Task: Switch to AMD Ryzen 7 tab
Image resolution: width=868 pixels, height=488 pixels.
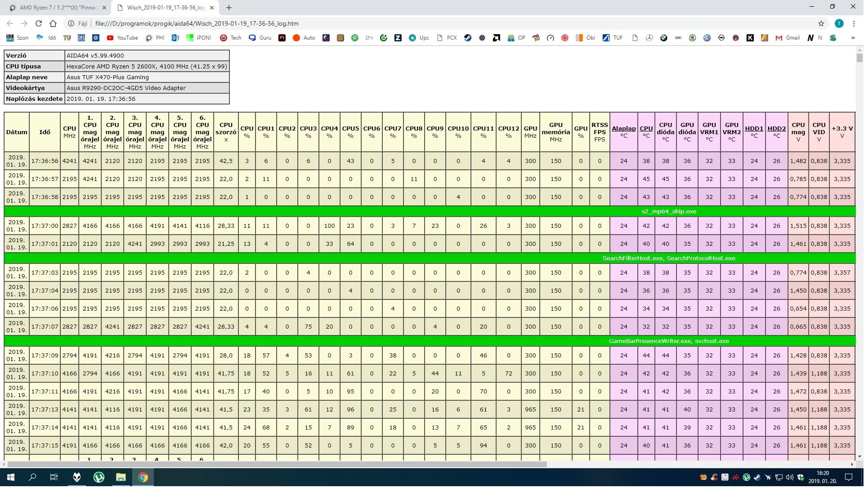Action: coord(58,8)
